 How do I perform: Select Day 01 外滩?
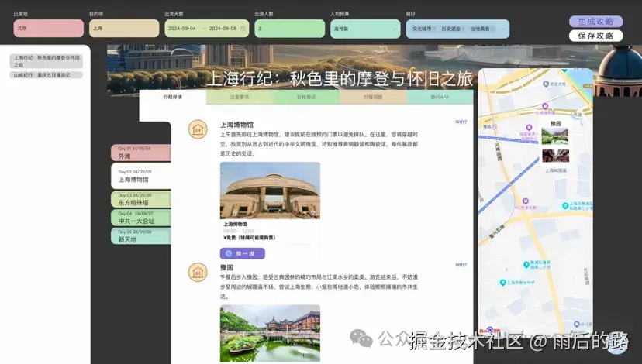tap(141, 153)
